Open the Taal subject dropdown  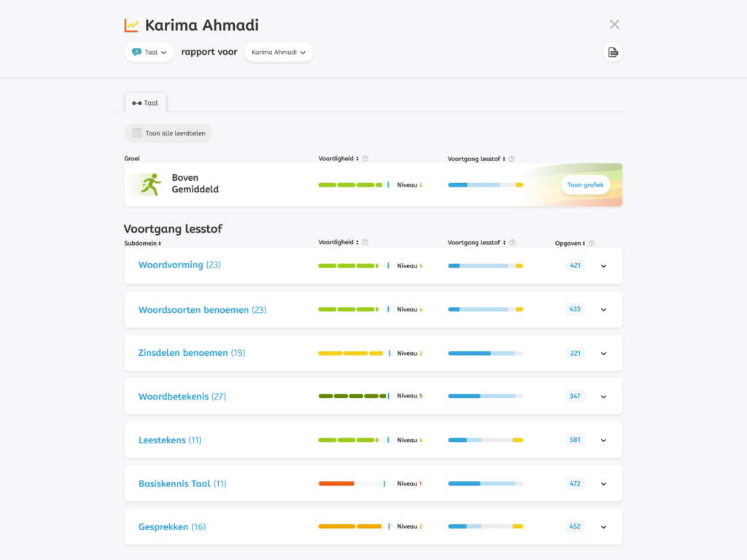pos(149,52)
